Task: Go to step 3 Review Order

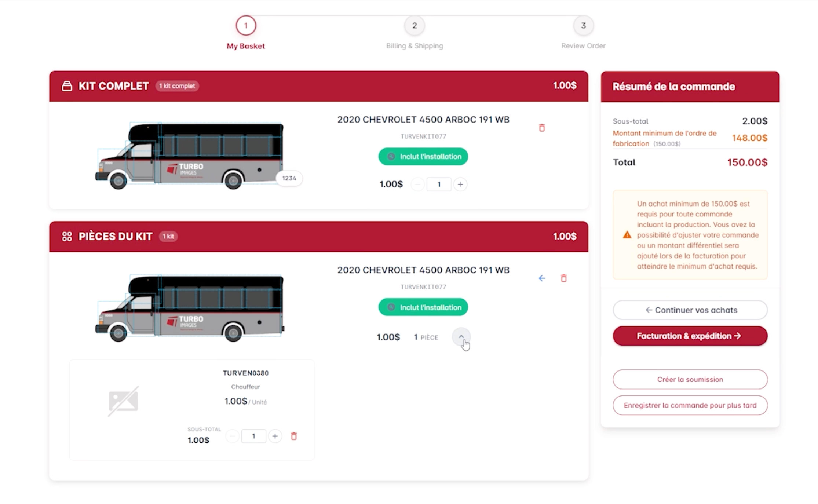Action: tap(583, 26)
